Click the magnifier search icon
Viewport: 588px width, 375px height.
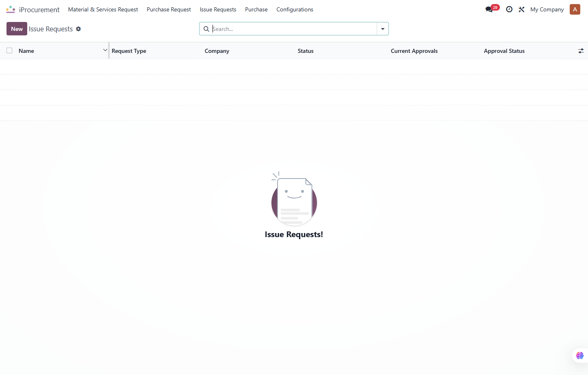point(206,29)
